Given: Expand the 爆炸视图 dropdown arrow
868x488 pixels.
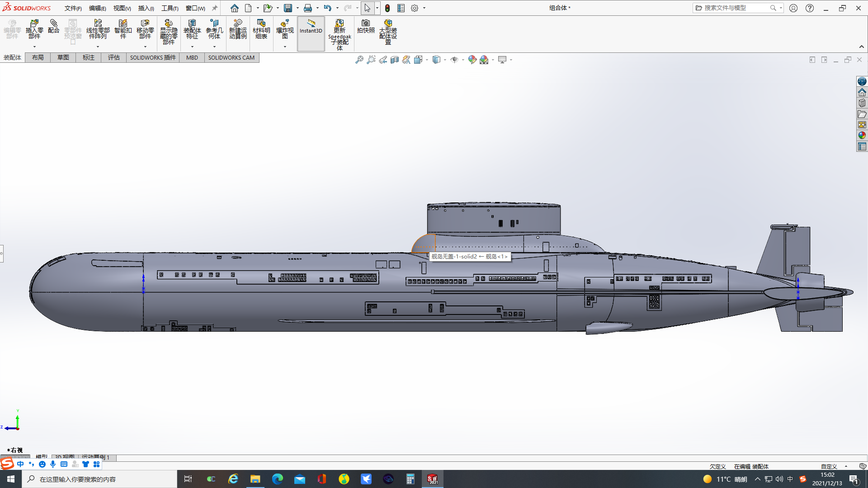Looking at the screenshot, I should 285,47.
